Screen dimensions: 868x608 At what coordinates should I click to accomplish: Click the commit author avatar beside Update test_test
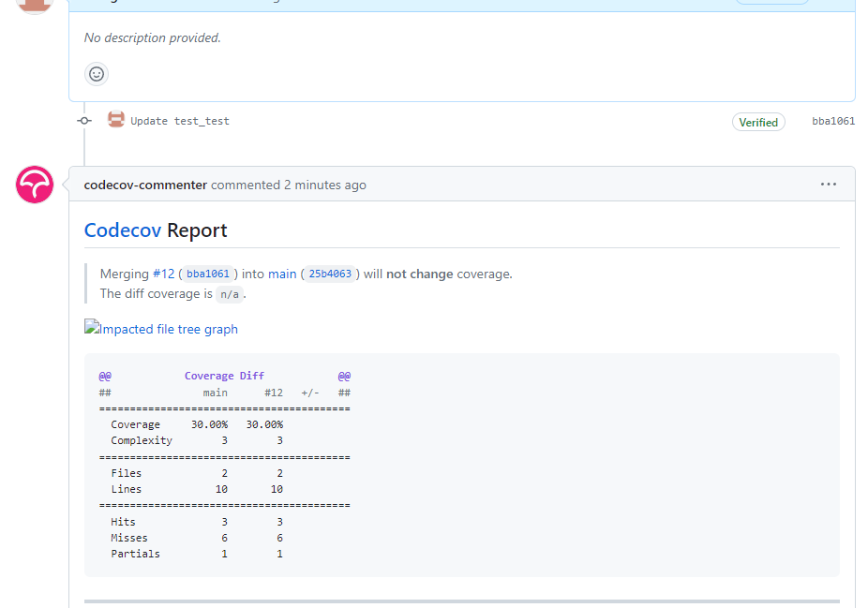click(x=115, y=120)
